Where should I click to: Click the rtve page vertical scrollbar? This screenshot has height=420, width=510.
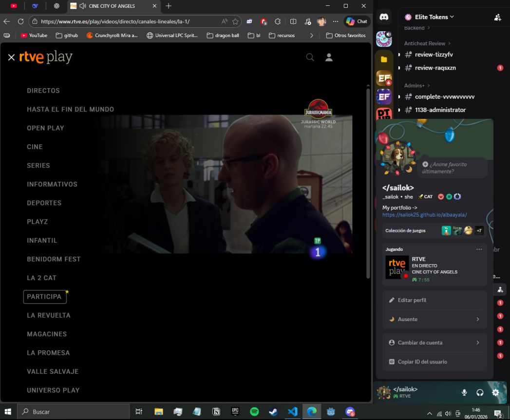pos(368,184)
